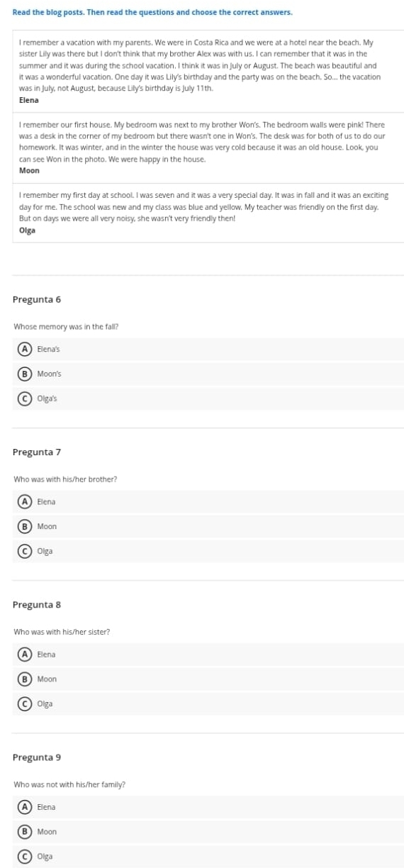This screenshot has height=868, width=404.
Task: Pick answer A Elena under Pregunta 8
Action: [208, 654]
